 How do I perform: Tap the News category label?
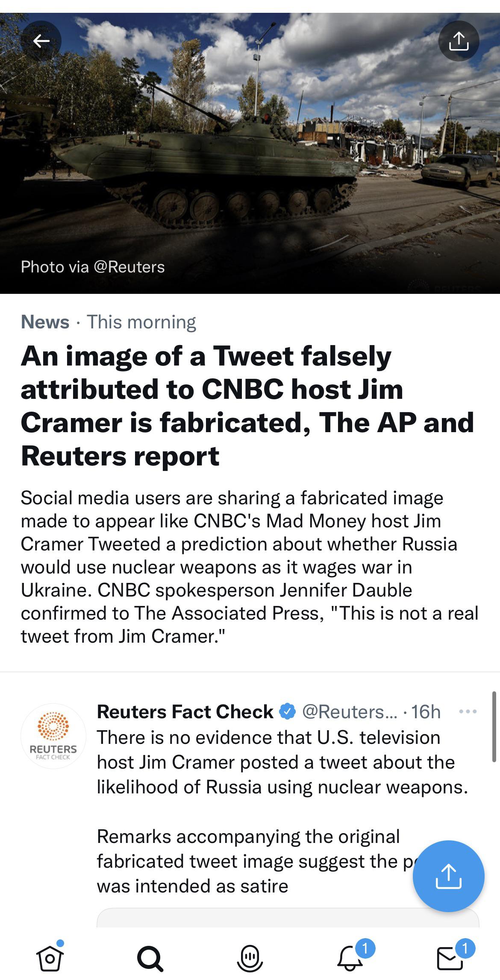pyautogui.click(x=45, y=322)
